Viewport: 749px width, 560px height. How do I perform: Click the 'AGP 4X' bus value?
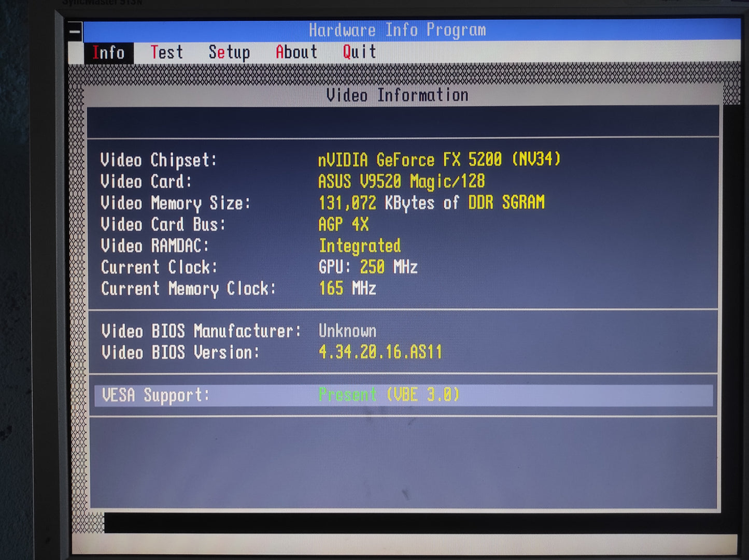click(343, 224)
